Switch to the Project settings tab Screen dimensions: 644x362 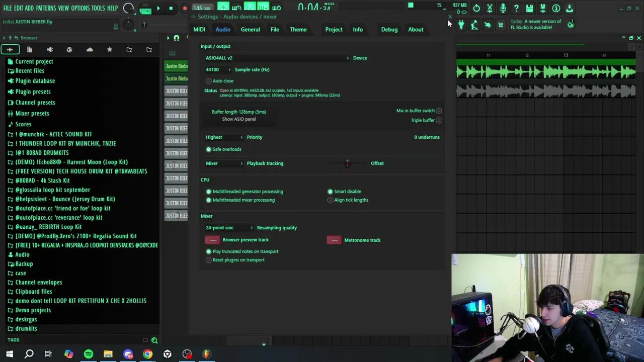click(x=334, y=29)
